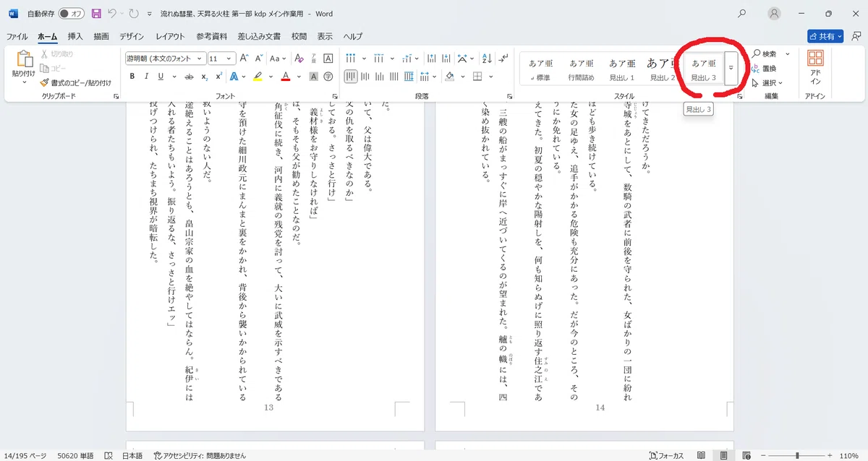Open the font name dropdown (游明朝)

[199, 59]
